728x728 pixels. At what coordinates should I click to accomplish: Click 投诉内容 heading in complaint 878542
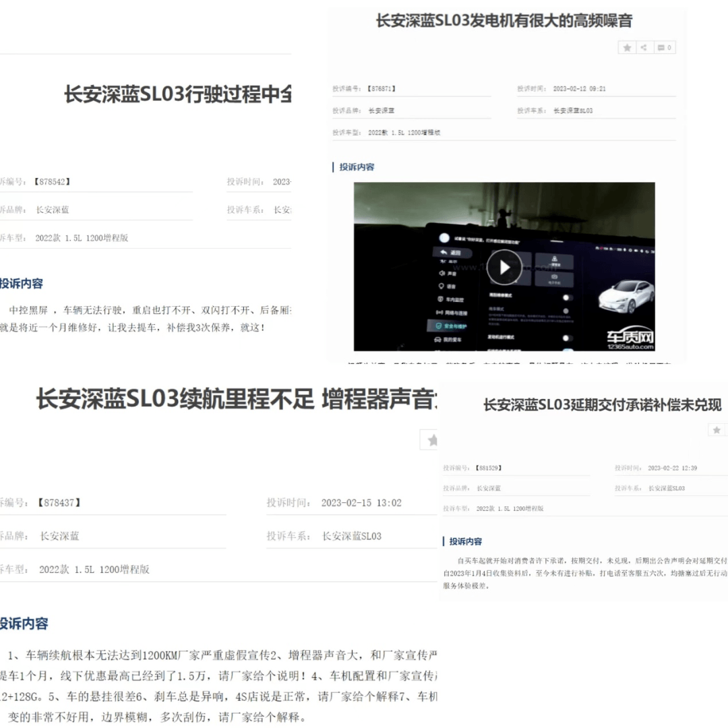point(21,284)
